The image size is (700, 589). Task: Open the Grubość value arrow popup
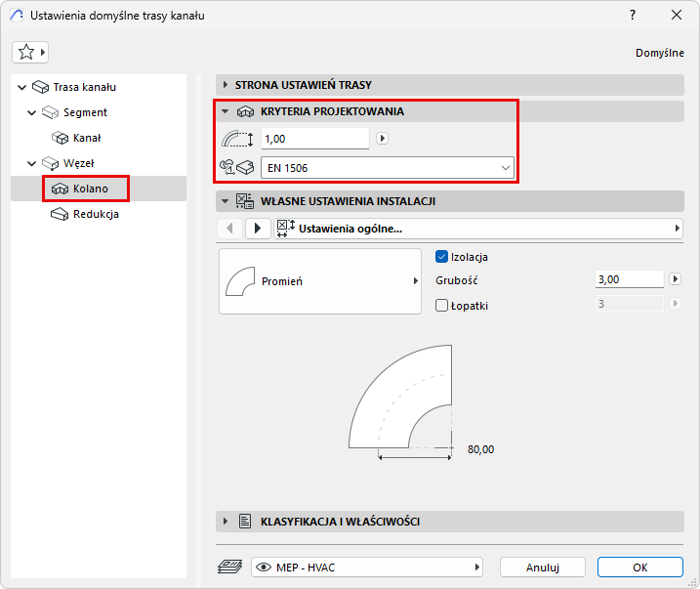[x=675, y=279]
